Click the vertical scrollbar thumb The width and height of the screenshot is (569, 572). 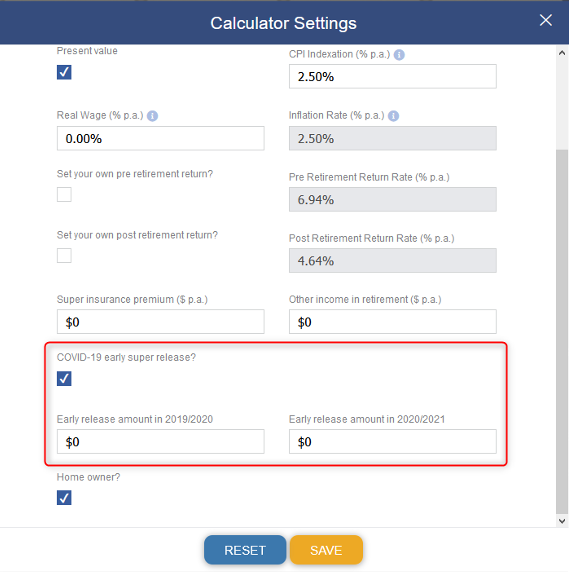(562, 331)
